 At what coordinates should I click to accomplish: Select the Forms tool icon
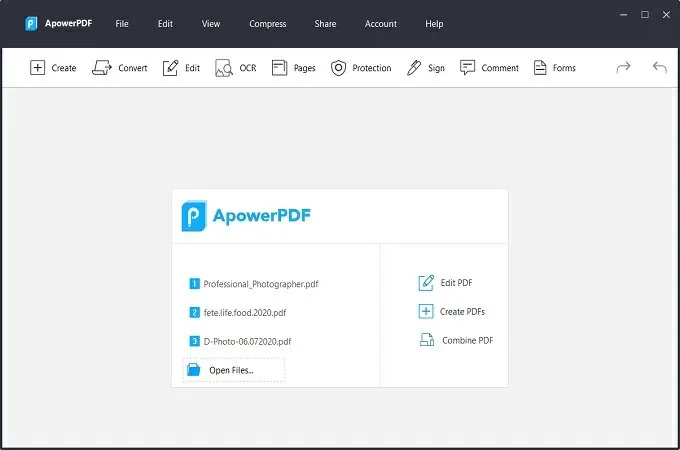[x=540, y=68]
